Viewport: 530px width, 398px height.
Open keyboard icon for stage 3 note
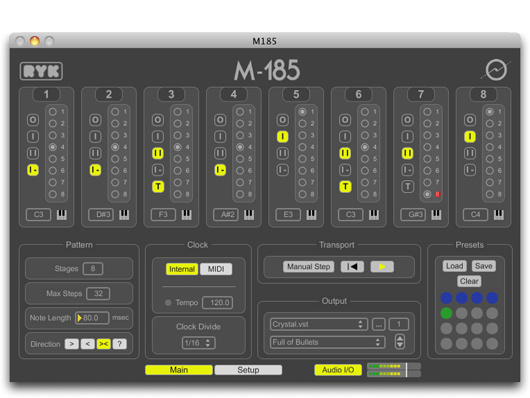click(x=187, y=214)
